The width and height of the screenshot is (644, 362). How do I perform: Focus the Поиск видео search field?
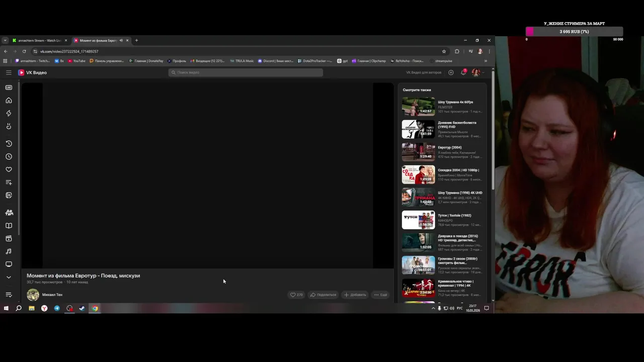coord(246,72)
